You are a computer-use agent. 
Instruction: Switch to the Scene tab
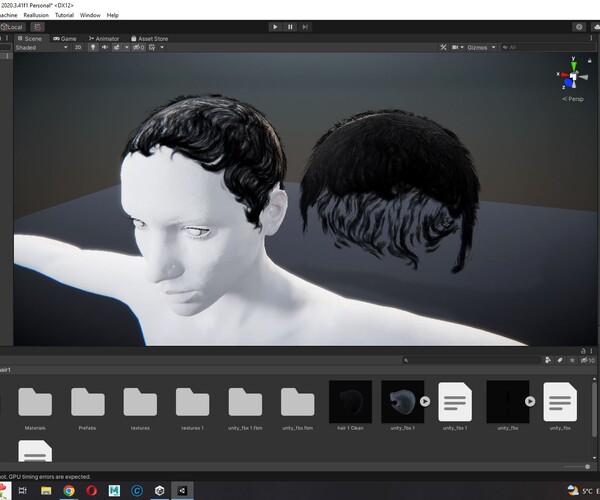click(30, 39)
